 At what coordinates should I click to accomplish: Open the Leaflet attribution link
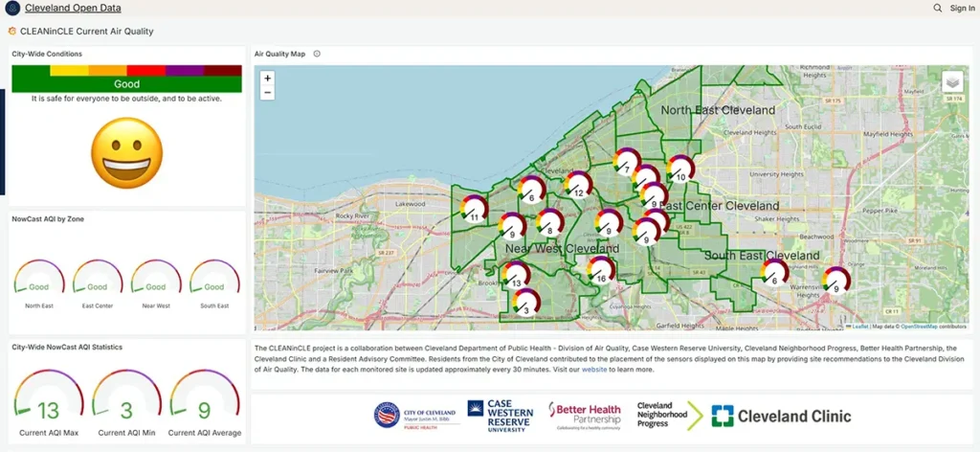859,327
